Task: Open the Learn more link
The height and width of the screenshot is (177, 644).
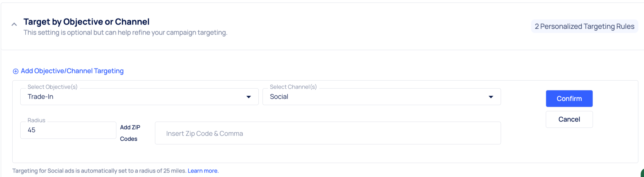Action: pyautogui.click(x=203, y=171)
